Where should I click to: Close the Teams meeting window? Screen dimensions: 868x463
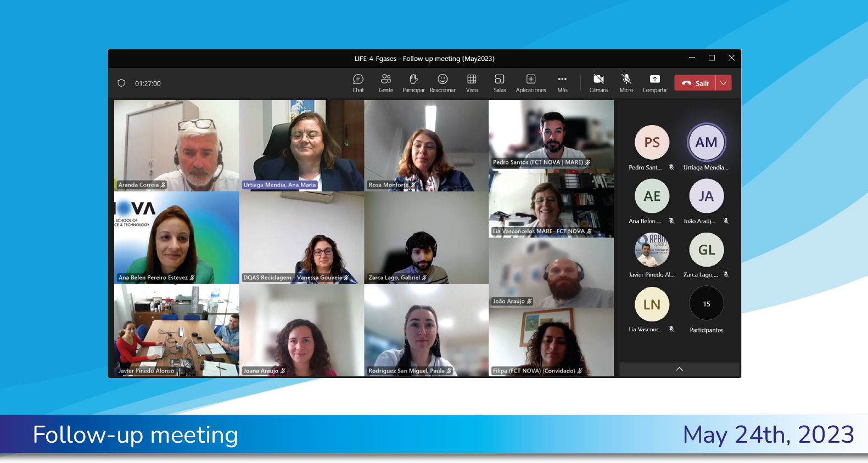731,58
